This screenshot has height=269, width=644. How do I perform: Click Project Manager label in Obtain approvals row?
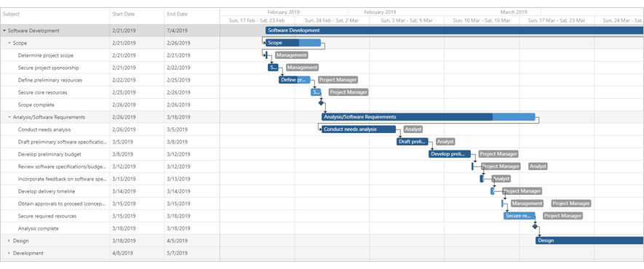point(571,204)
